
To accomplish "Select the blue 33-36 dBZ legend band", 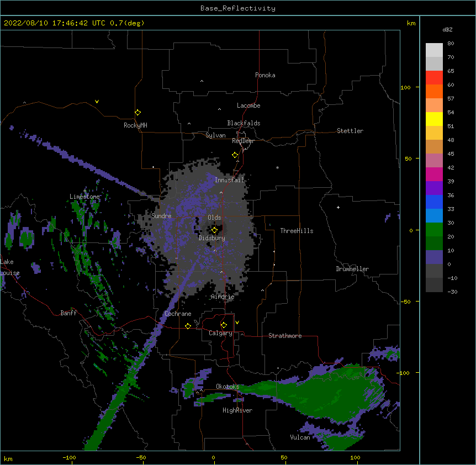I will tap(434, 202).
